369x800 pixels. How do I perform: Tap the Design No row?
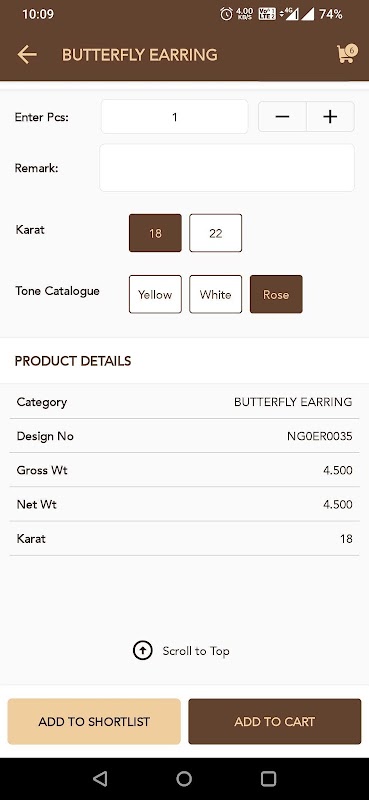coord(184,436)
